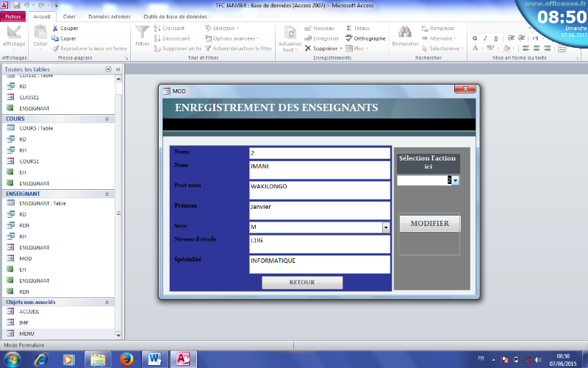Screen dimensions: 588x368
Task: Click the Post nom field WAKILONGO
Action: pyautogui.click(x=320, y=191)
